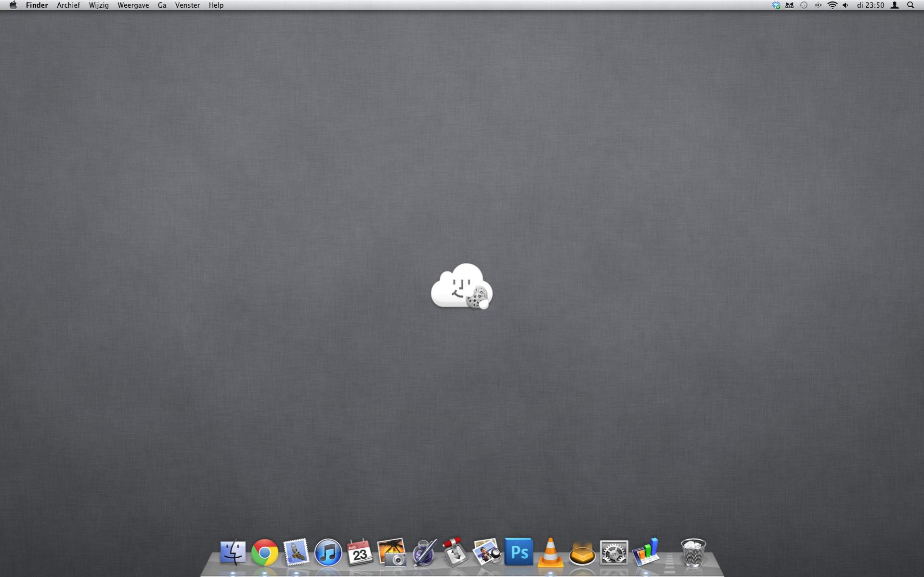924x577 pixels.
Task: Open the Ga menu
Action: tap(162, 5)
